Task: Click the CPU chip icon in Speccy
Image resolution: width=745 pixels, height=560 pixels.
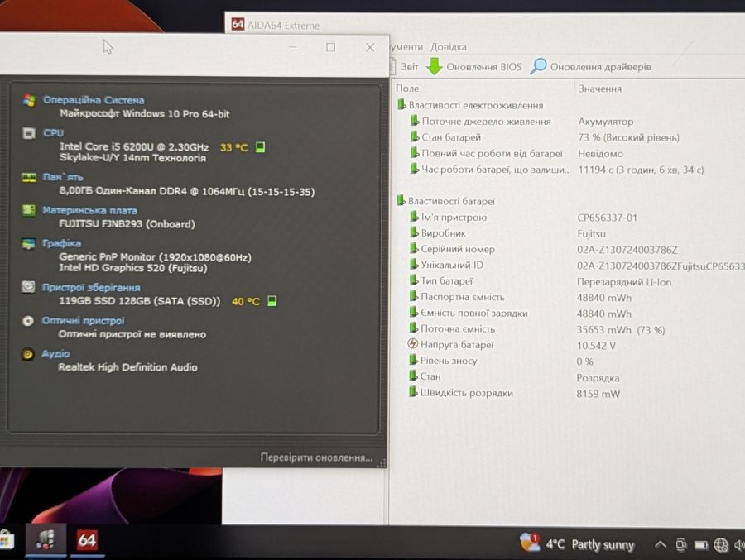Action: tap(29, 133)
